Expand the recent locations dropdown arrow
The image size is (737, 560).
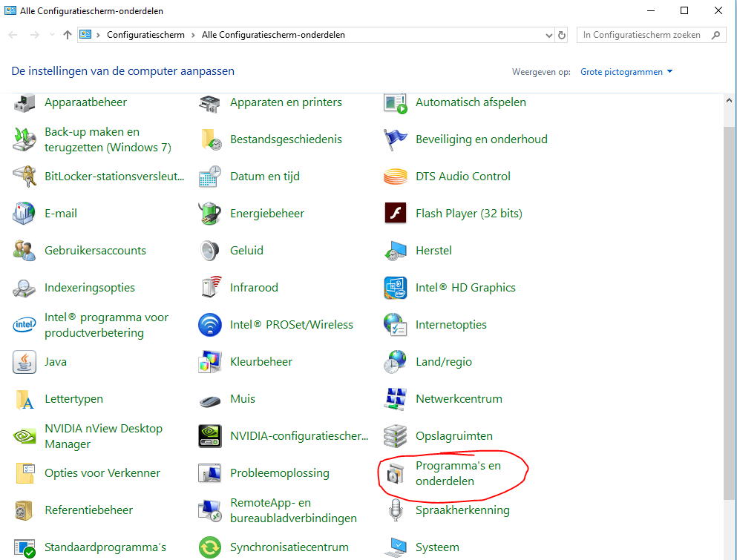tap(52, 35)
